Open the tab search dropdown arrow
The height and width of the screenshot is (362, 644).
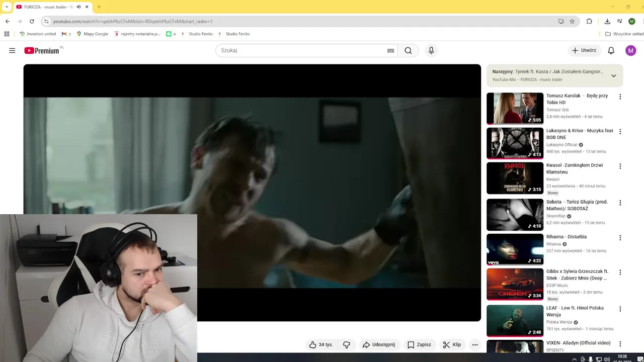7,7
